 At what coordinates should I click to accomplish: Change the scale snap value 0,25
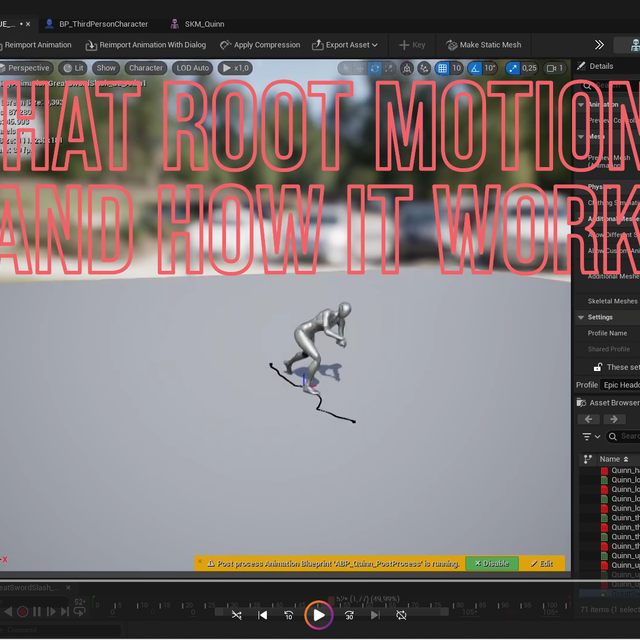tap(529, 68)
